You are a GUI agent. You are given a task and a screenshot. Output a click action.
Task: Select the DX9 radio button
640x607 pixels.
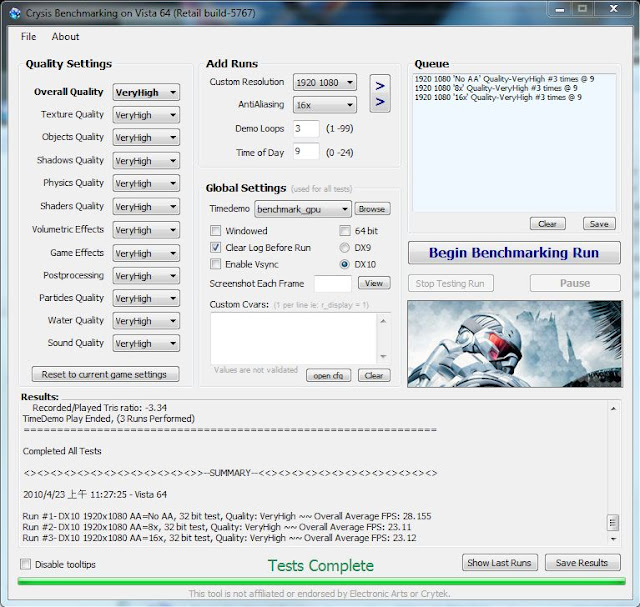pyautogui.click(x=344, y=247)
